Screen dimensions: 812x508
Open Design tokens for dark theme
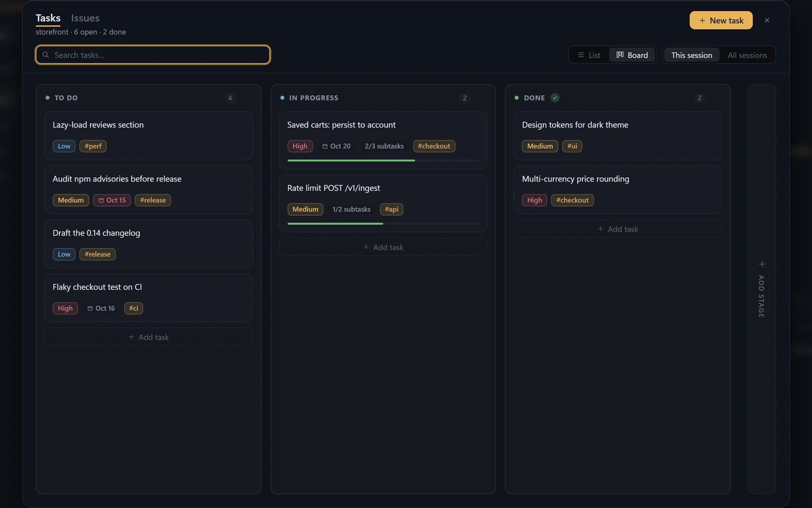point(618,136)
